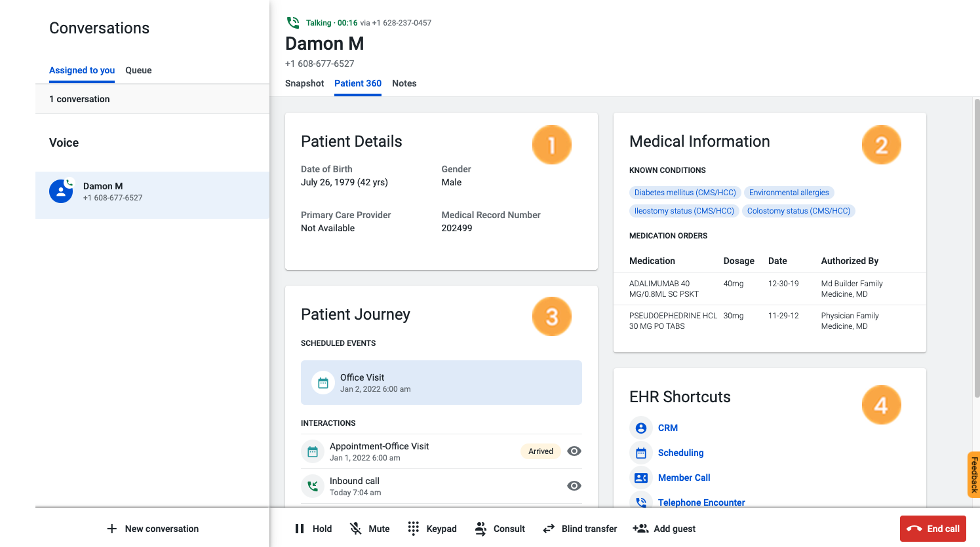Click the Office Visit scheduled event card
Viewport: 980px width, 547px height.
(x=441, y=383)
